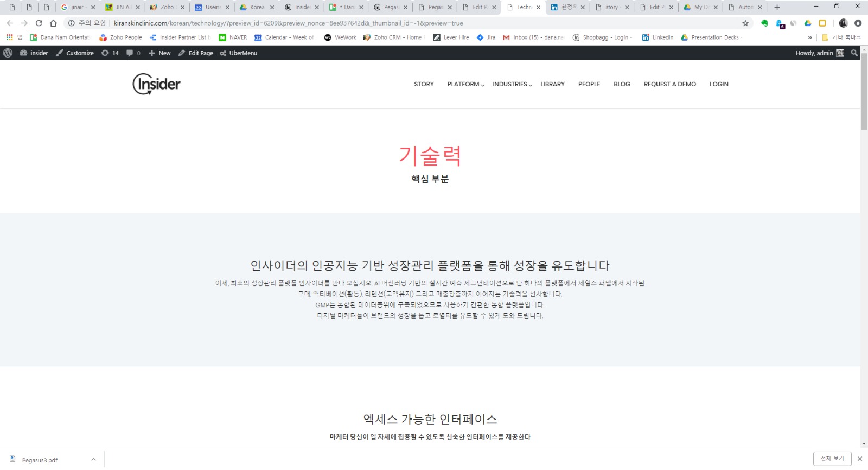Expand the hidden bookmarks overflow chevron
The height and width of the screenshot is (470, 868).
point(810,37)
